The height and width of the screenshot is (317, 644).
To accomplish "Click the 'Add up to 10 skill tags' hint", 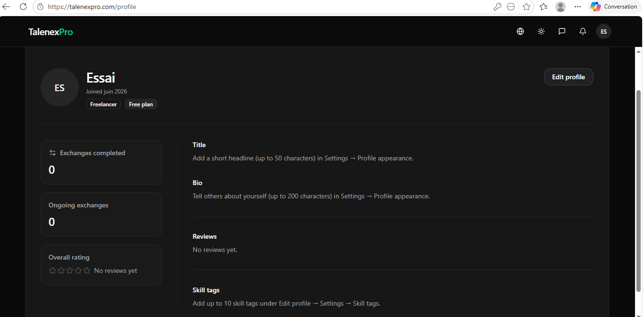I will click(x=287, y=303).
